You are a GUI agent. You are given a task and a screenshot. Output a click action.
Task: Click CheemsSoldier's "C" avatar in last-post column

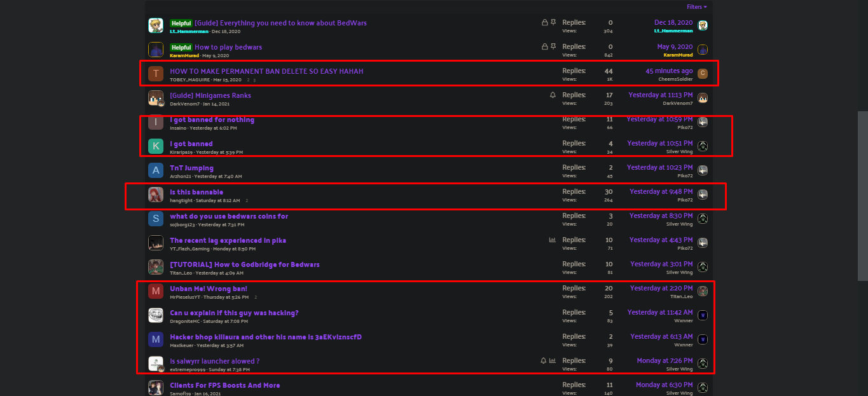point(703,74)
